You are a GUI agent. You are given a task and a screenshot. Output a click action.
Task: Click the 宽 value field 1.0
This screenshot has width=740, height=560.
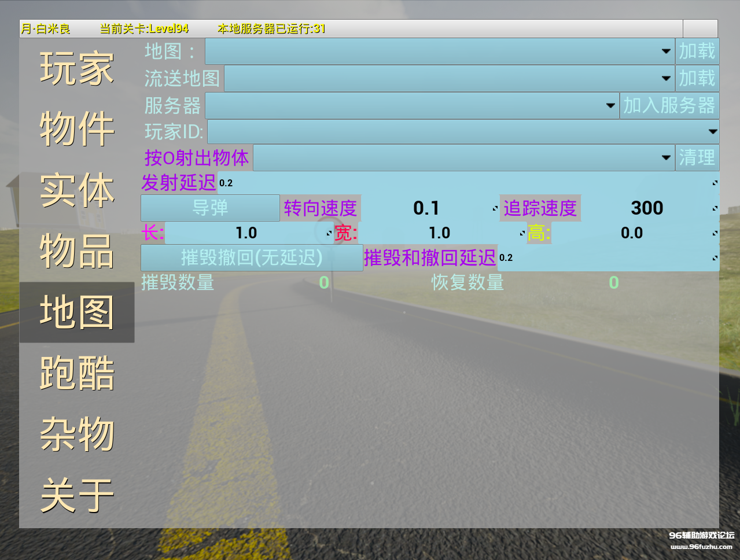(443, 233)
